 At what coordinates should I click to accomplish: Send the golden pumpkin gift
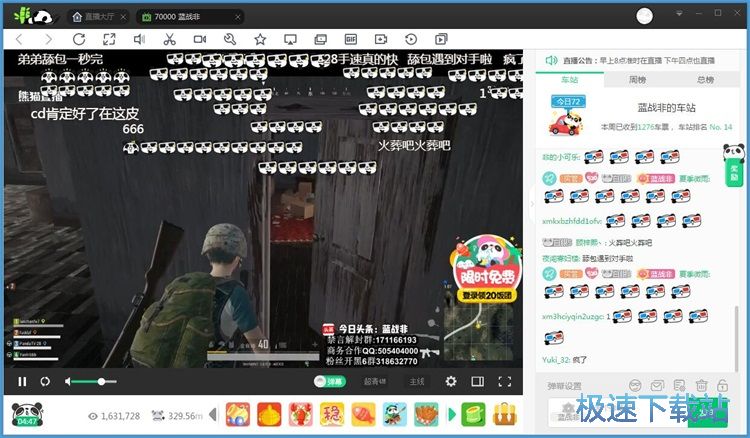click(269, 415)
